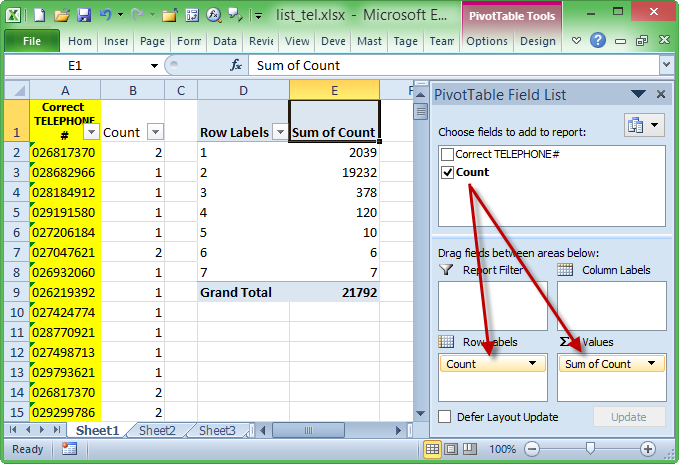Image resolution: width=679 pixels, height=464 pixels.
Task: Click the Page Layout view icon
Action: (452, 449)
